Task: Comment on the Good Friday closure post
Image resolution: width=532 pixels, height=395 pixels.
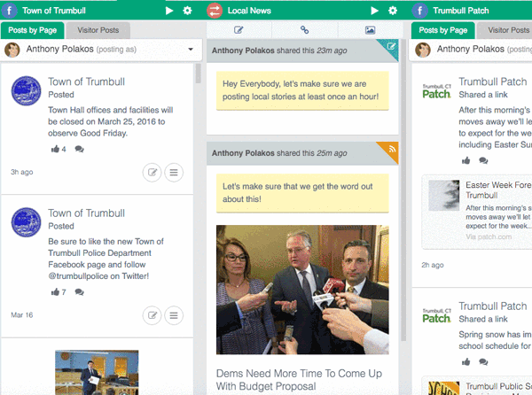Action: click(x=80, y=149)
